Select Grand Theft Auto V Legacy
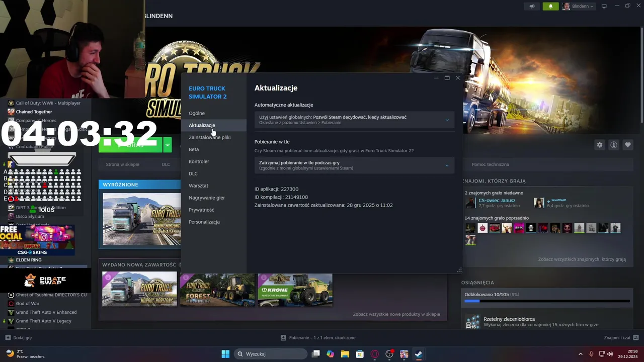This screenshot has width=644, height=362. tap(43, 321)
